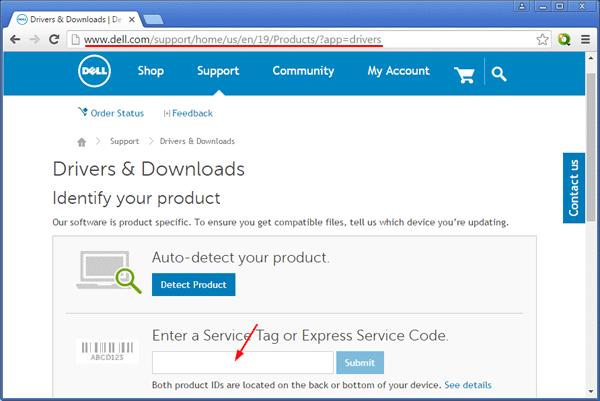The width and height of the screenshot is (600, 401).
Task: Click the home breadcrumb icon
Action: click(x=82, y=142)
